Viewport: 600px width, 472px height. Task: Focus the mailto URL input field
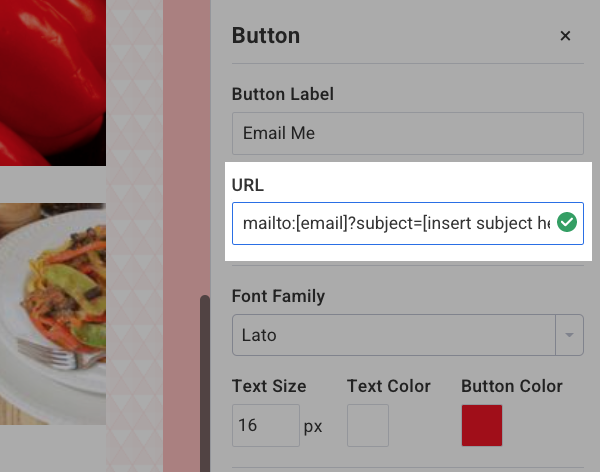coord(395,222)
